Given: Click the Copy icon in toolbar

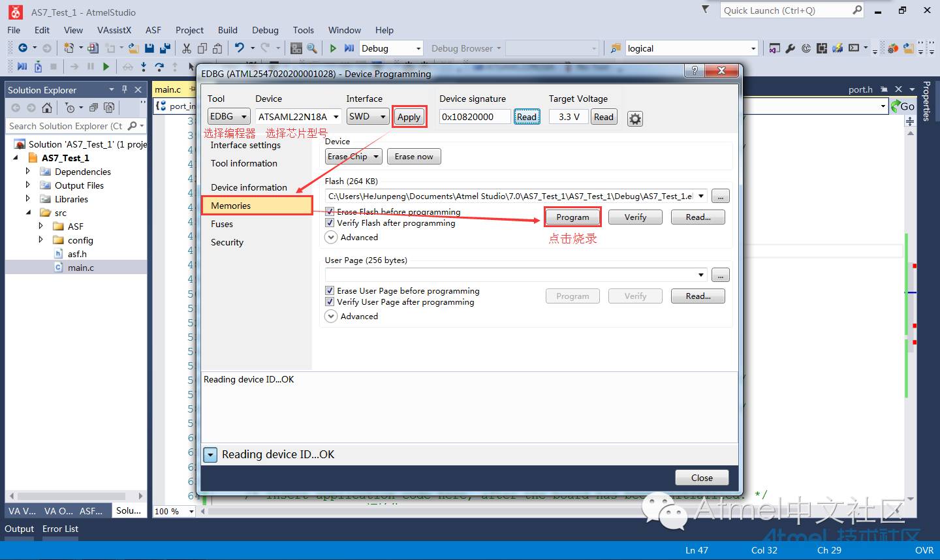Looking at the screenshot, I should click(202, 48).
